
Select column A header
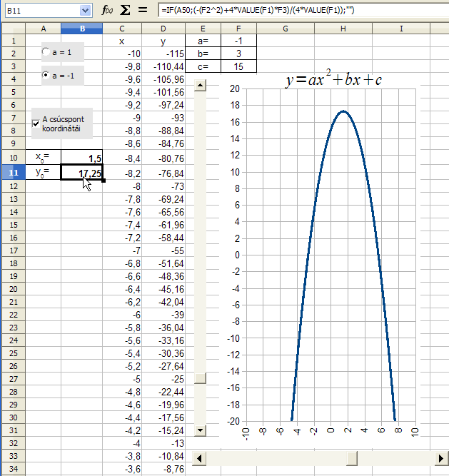(x=44, y=29)
